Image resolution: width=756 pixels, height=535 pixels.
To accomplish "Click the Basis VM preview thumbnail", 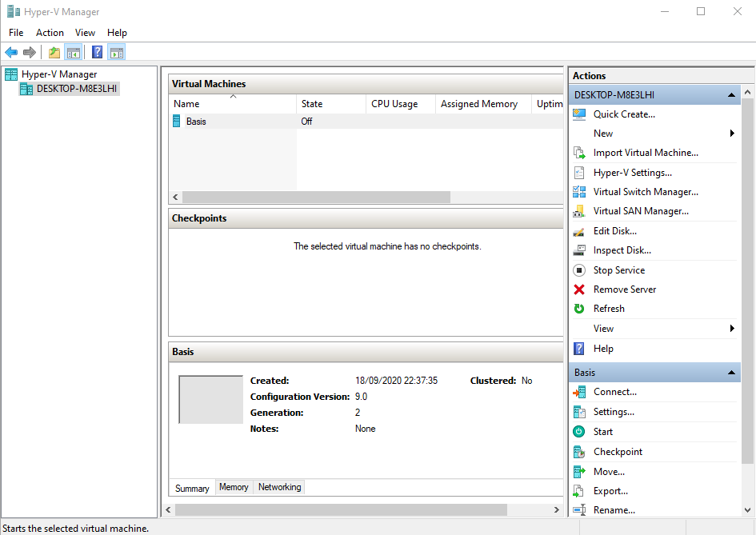I will click(210, 400).
